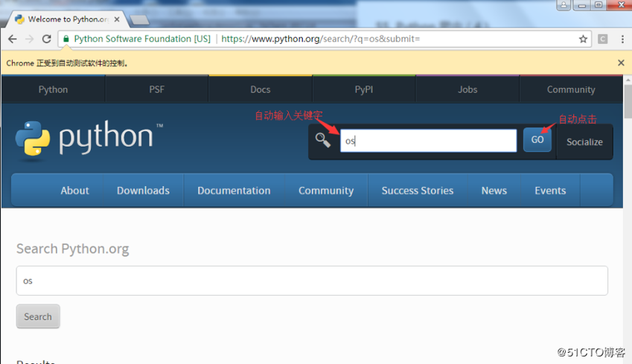Open the Socialize menu
Image resolution: width=632 pixels, height=364 pixels.
[x=584, y=141]
